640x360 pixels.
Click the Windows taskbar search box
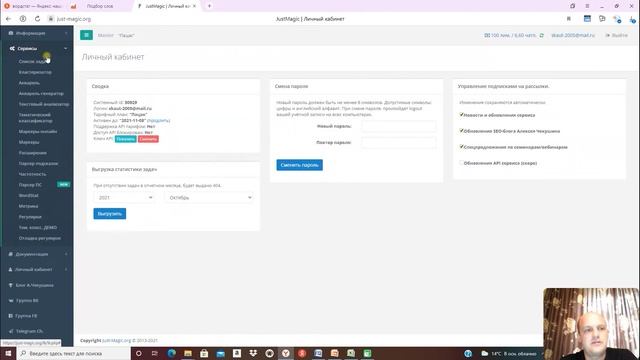[73, 353]
